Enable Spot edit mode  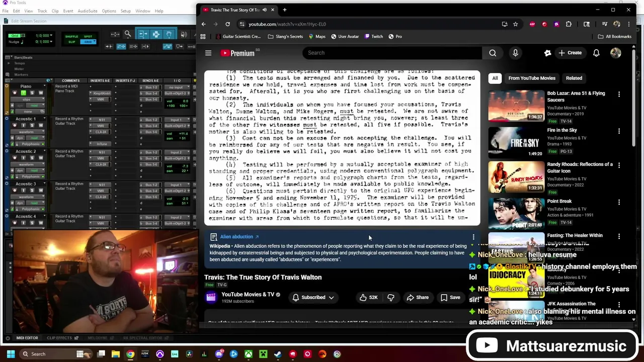point(88,36)
